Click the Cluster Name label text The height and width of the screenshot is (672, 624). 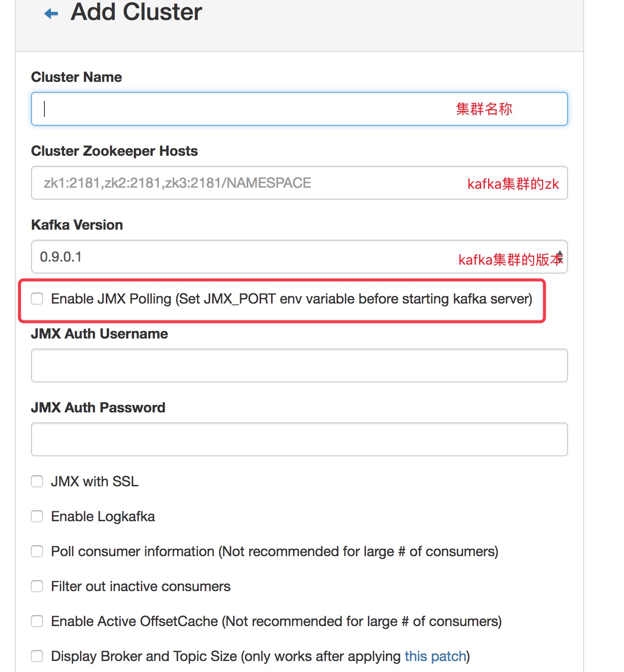tap(76, 77)
